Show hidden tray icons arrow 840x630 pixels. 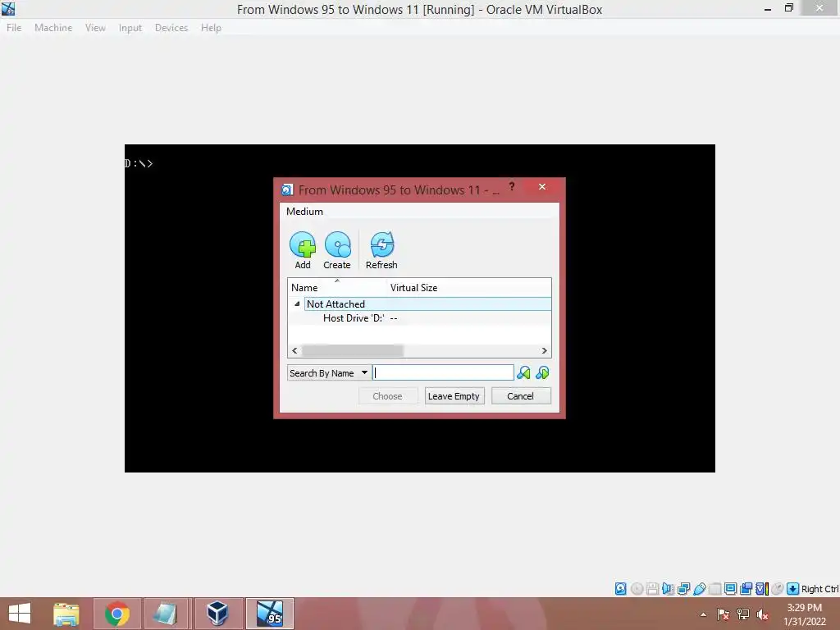[703, 614]
